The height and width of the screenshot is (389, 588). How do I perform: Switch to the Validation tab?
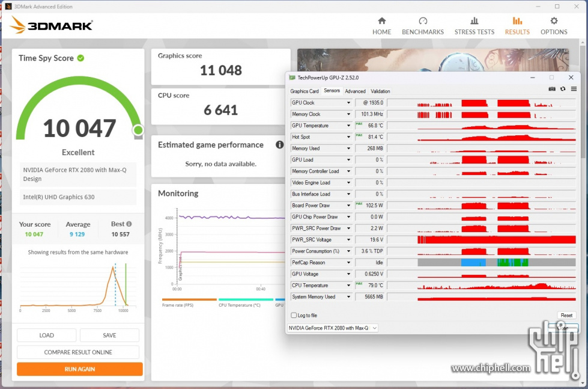[380, 91]
